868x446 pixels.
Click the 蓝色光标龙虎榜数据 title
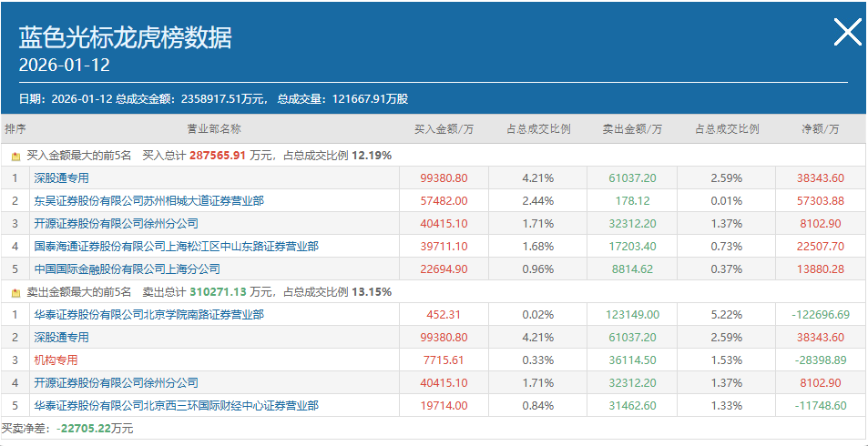point(126,37)
